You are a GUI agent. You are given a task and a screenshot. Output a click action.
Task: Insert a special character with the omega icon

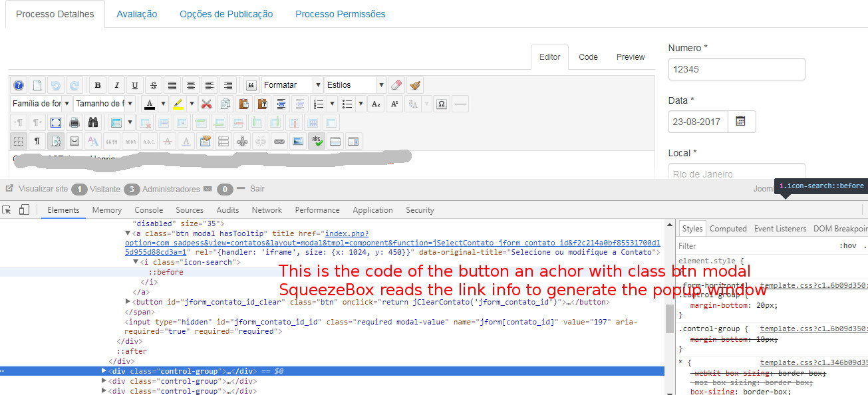point(441,104)
